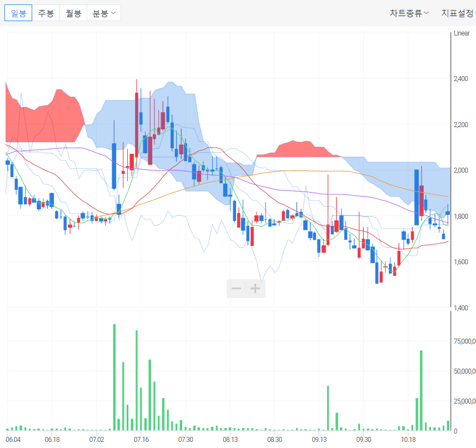
Task: Click the 2,000 price axis label
Action: click(x=461, y=170)
